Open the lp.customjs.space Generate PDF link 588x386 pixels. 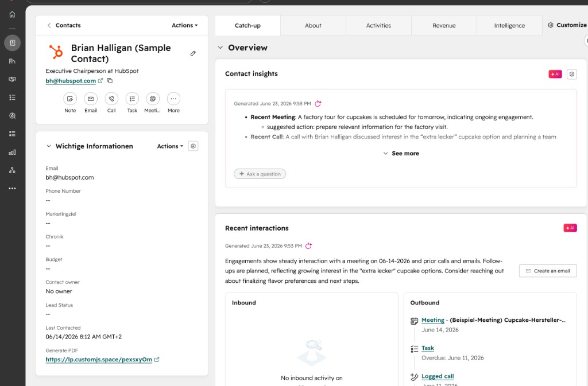tap(99, 360)
